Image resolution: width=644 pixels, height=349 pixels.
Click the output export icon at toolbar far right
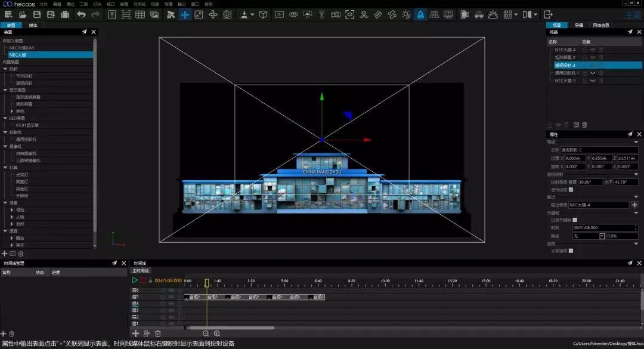(549, 13)
